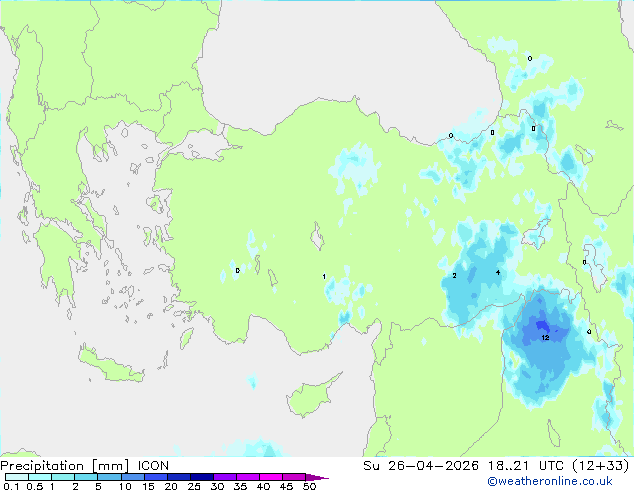Click the "ICON" model name label

[153, 466]
